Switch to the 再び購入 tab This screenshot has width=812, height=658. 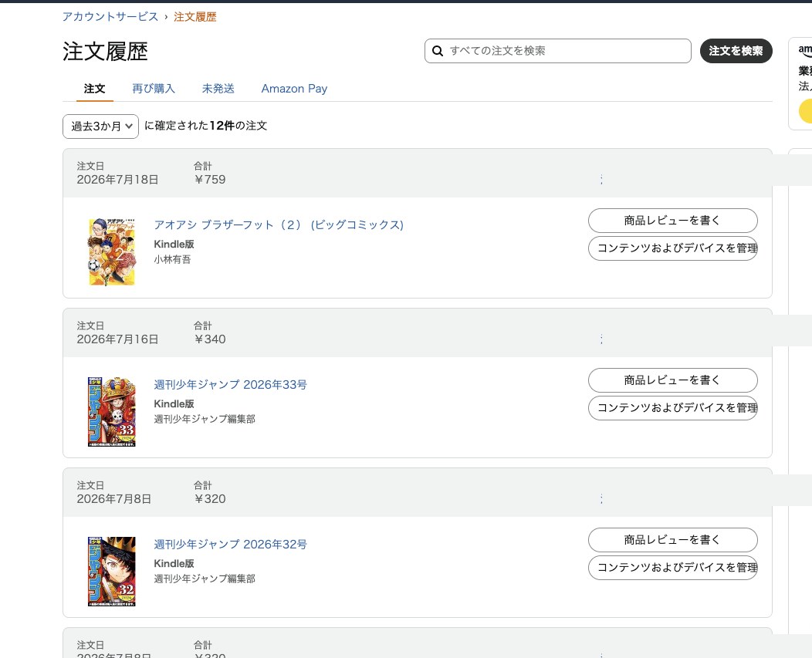coord(154,89)
